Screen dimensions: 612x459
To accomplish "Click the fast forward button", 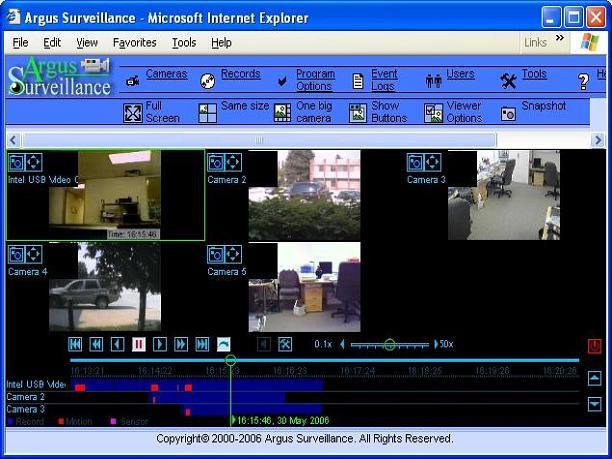I will (x=181, y=344).
